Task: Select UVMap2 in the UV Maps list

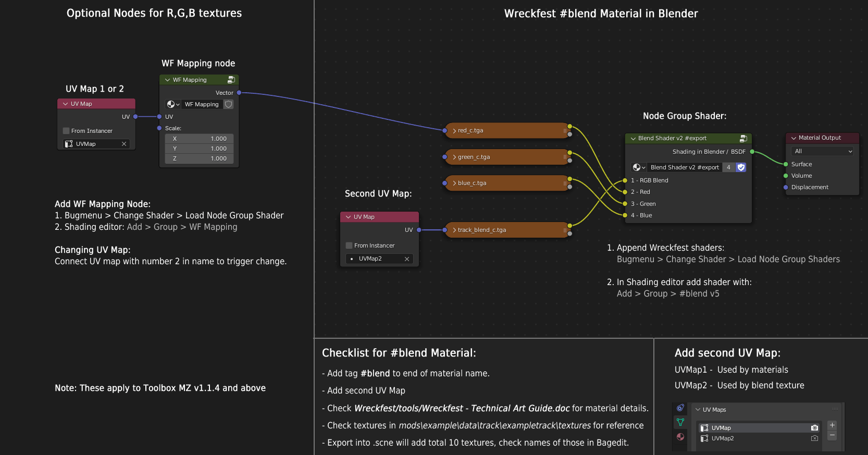Action: [x=760, y=438]
